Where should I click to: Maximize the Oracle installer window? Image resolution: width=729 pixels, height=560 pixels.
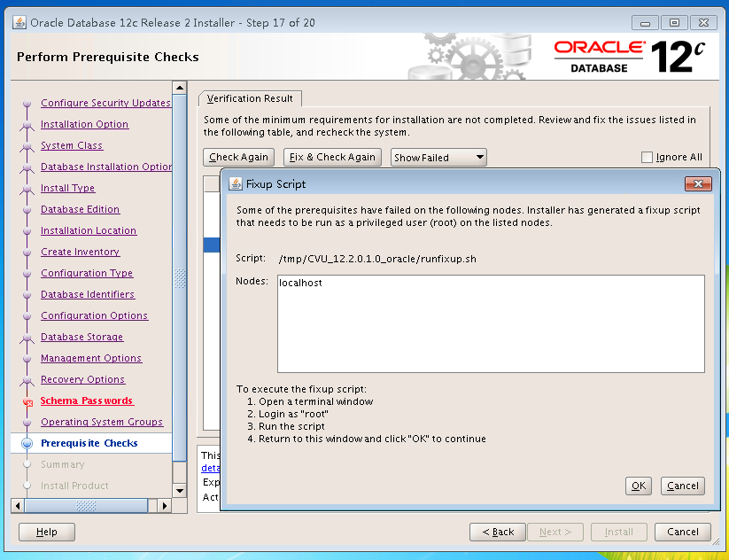coord(674,23)
